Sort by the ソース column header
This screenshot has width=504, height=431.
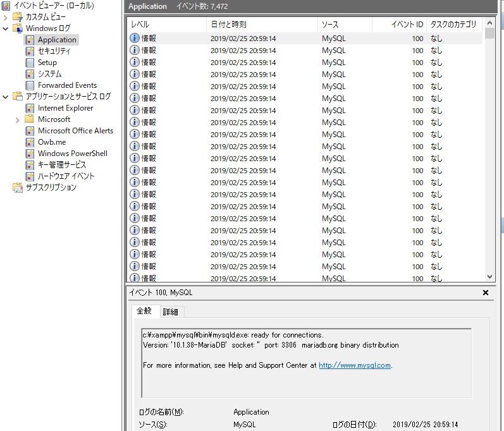(x=345, y=25)
